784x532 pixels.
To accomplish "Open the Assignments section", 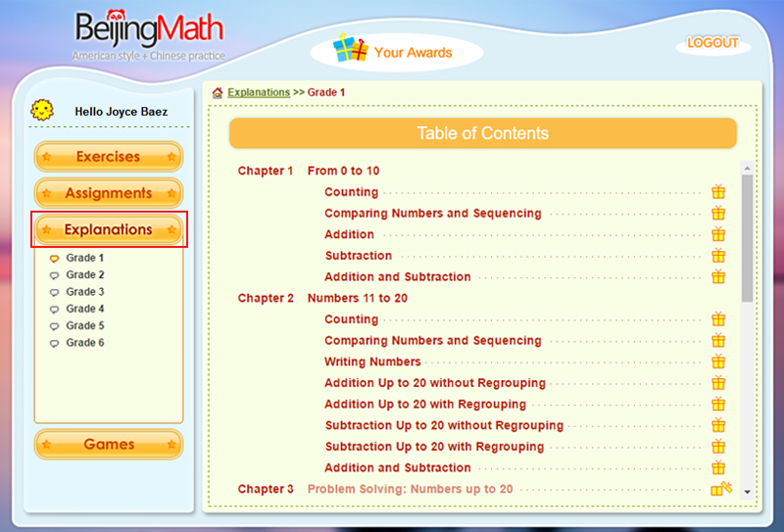I will pos(109,193).
